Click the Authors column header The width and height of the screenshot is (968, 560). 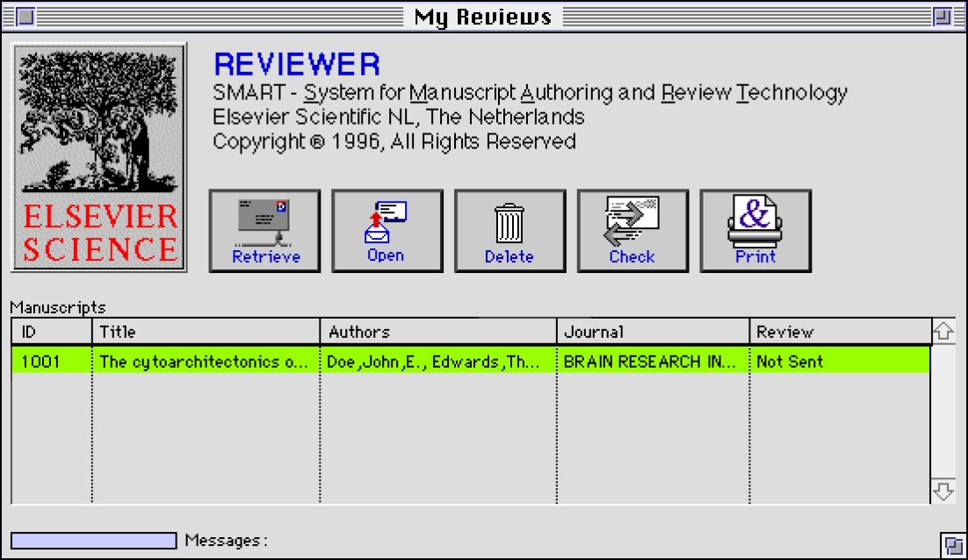[437, 332]
